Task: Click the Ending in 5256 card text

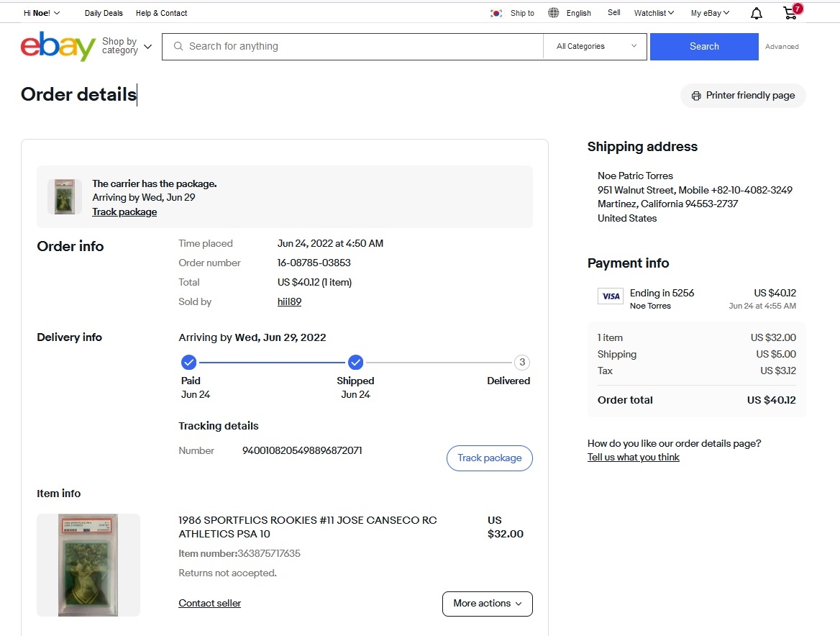Action: click(x=662, y=293)
